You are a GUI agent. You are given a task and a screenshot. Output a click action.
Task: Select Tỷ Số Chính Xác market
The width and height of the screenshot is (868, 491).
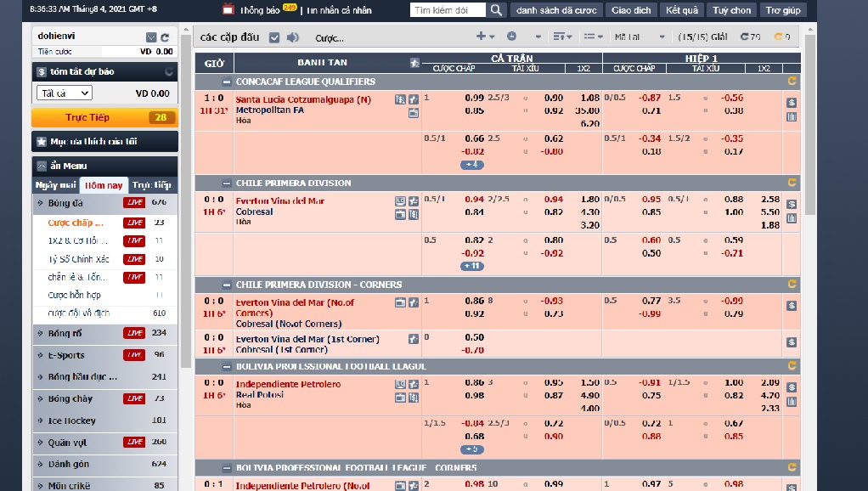[x=79, y=258]
